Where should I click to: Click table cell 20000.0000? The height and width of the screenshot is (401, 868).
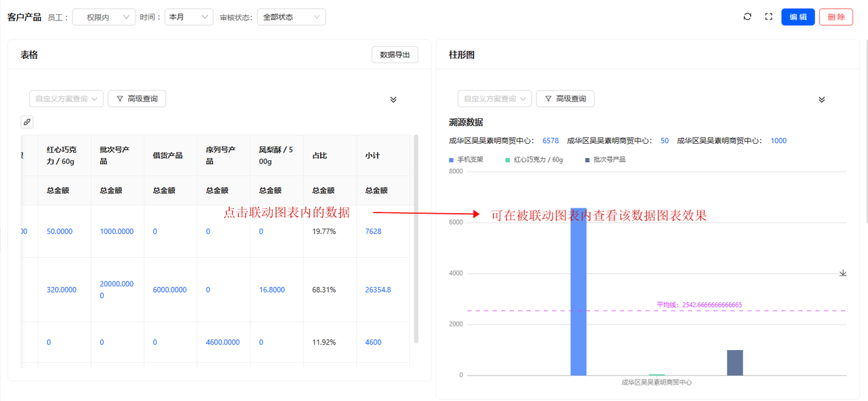click(117, 290)
